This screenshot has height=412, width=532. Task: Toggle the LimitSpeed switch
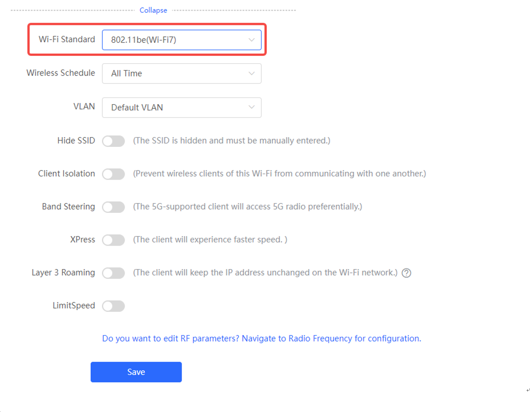pos(114,306)
